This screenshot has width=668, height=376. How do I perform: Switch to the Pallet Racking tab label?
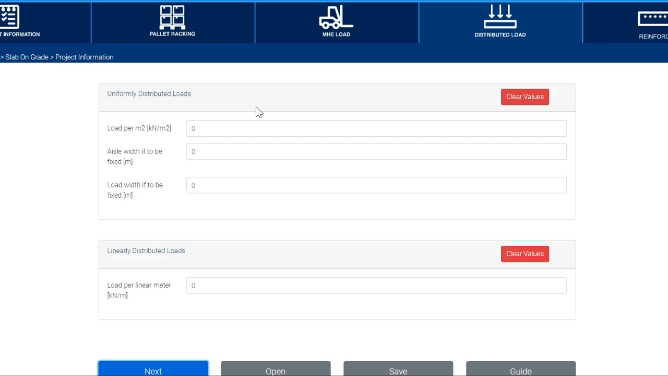[x=172, y=34]
